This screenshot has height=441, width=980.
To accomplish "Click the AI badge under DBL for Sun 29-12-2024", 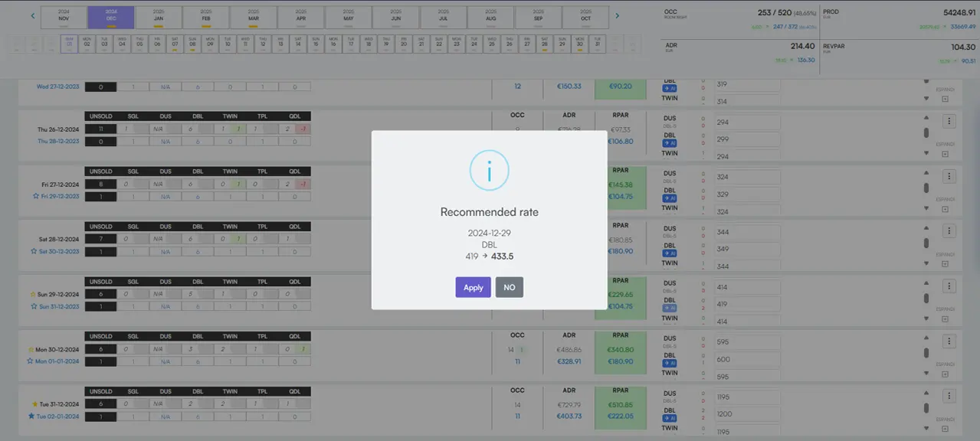I will click(x=670, y=309).
